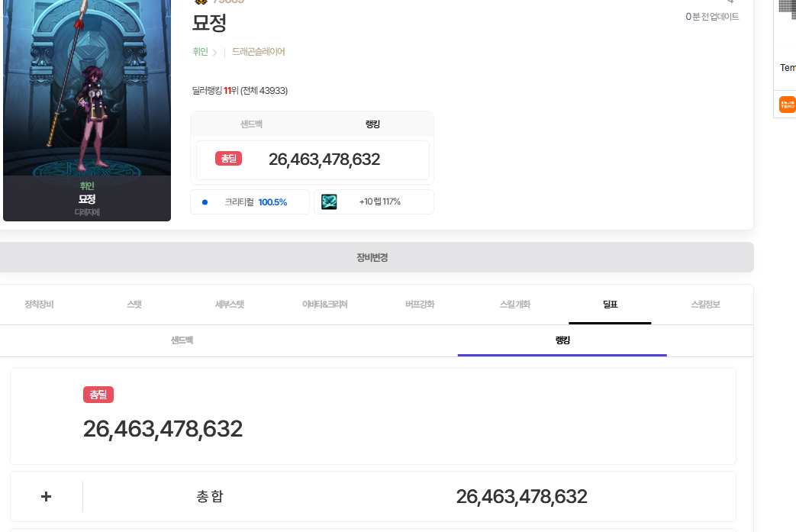
Task: Toggle 샌드백 mode in the summary card
Action: pos(251,124)
